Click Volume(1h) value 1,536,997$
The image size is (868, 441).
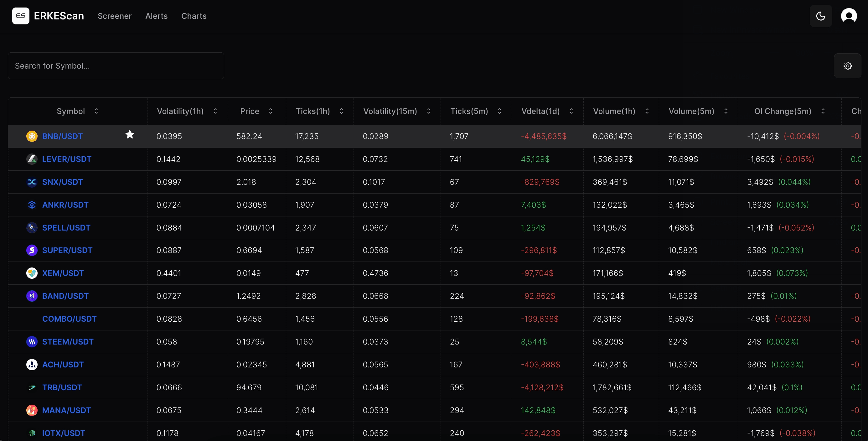[x=612, y=159]
